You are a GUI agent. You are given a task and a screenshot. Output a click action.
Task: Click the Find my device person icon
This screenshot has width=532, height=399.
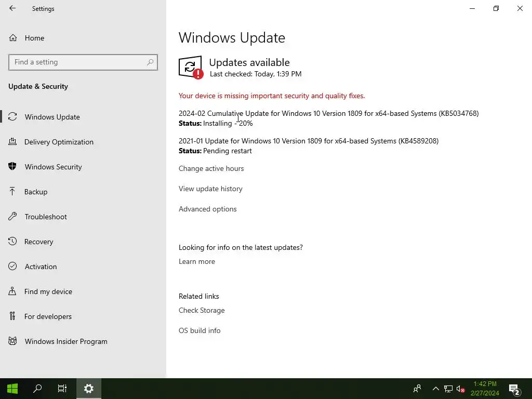tap(12, 291)
